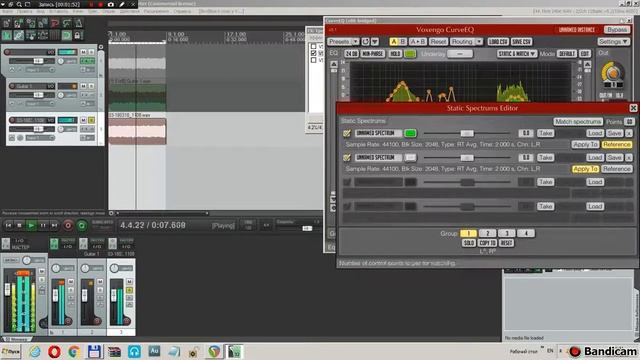The height and width of the screenshot is (360, 640).
Task: Bypass the CurveEQ plugin
Action: [x=617, y=30]
